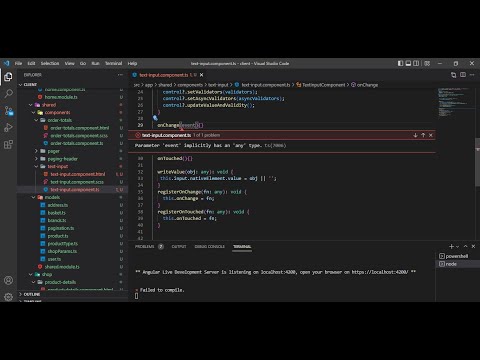Go to next problem arrow

(x=415, y=135)
